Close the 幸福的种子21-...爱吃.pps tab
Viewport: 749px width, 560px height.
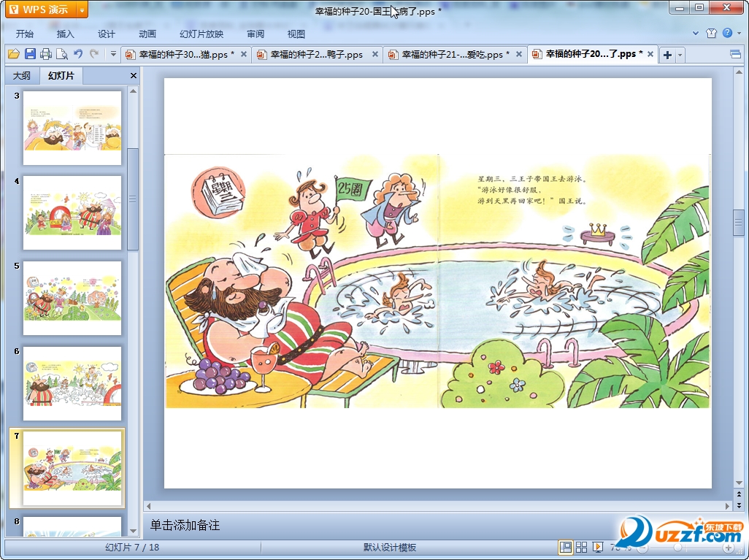(x=519, y=55)
